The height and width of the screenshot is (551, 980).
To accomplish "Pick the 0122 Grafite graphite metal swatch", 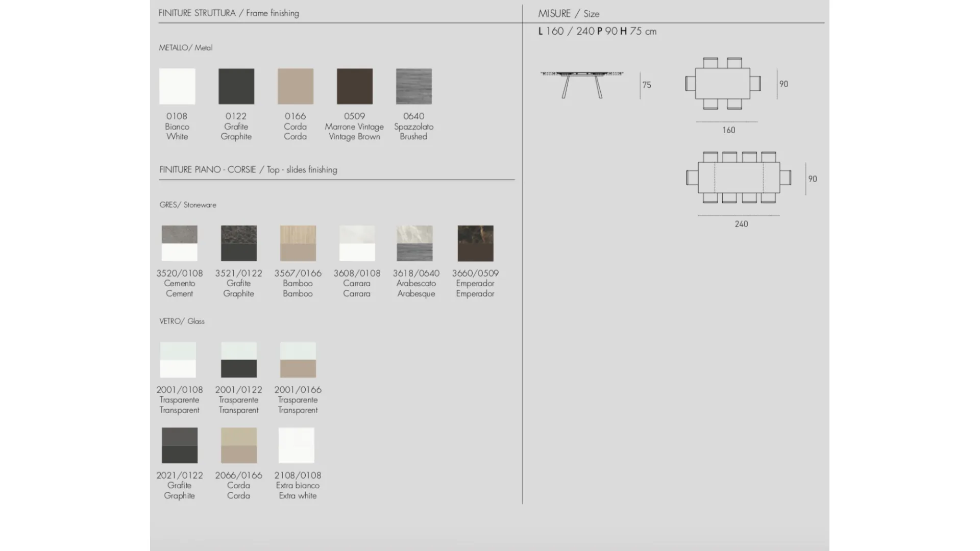I will coord(236,86).
